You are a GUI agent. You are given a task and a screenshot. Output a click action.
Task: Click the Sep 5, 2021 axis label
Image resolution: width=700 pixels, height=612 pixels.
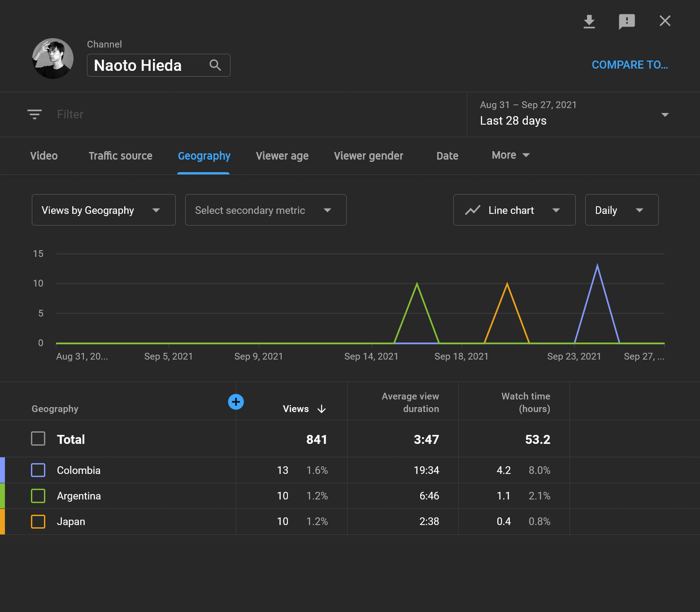tap(169, 356)
